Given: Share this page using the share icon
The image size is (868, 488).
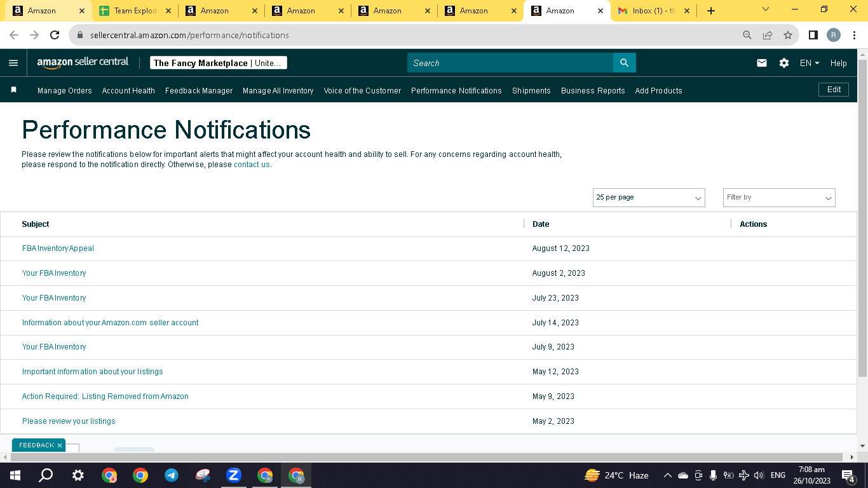Looking at the screenshot, I should (768, 35).
